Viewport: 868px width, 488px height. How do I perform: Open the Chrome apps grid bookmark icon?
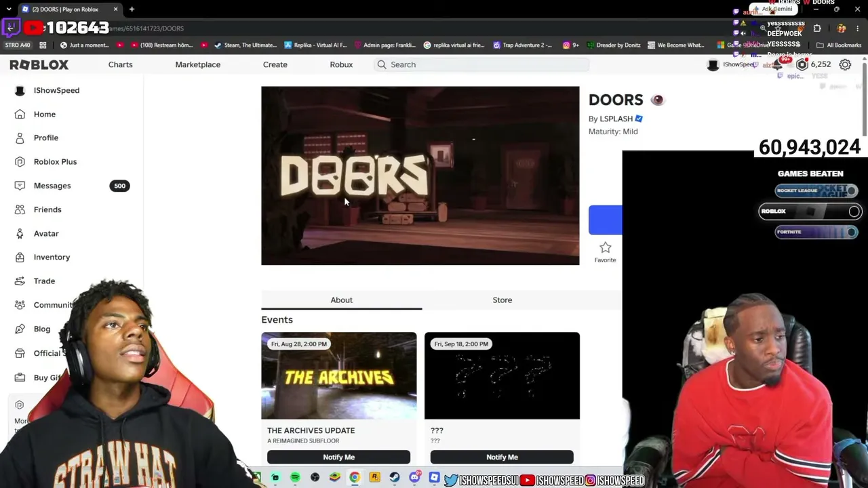tap(43, 45)
